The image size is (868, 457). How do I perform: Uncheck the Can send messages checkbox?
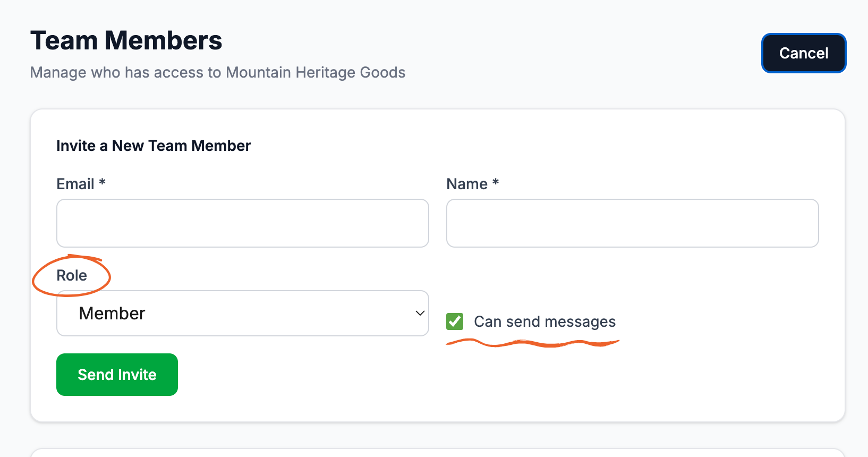[x=455, y=321]
